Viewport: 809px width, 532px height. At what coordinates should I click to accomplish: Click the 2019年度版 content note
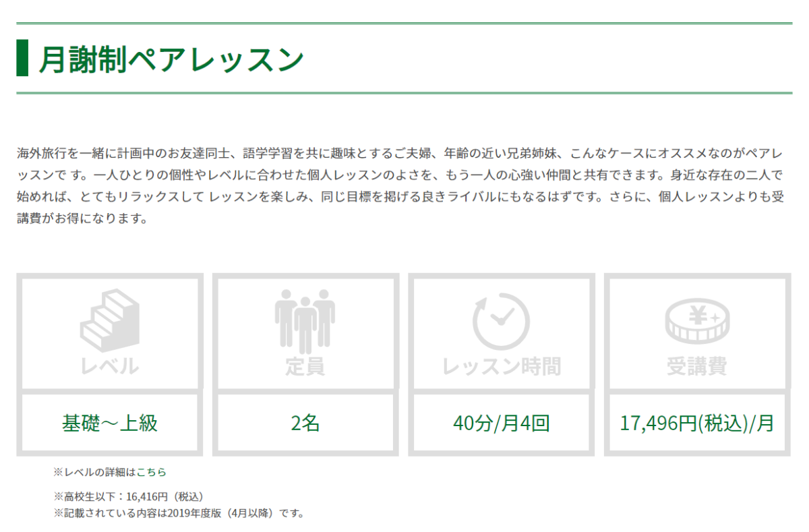[x=179, y=514]
